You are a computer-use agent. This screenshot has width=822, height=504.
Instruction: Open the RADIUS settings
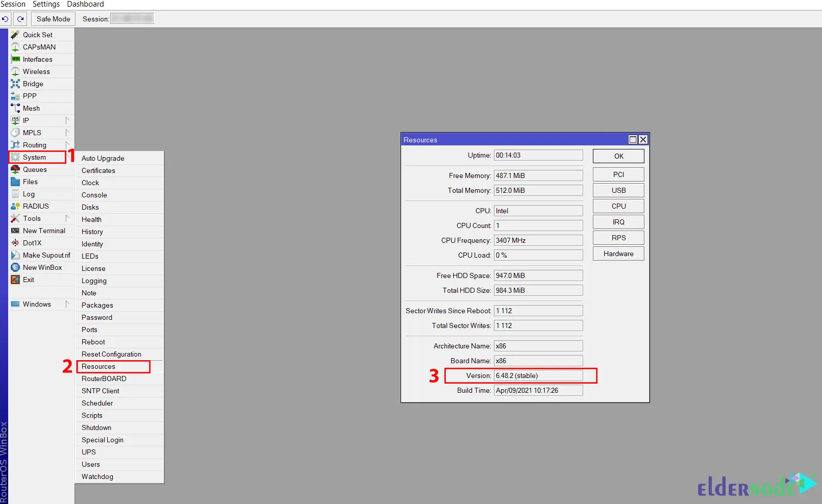35,206
